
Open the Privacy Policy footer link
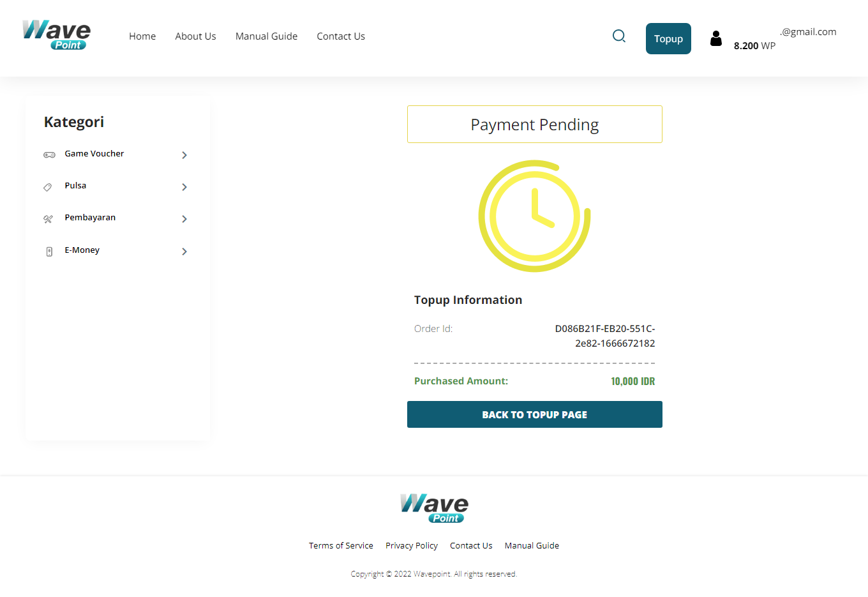[412, 545]
